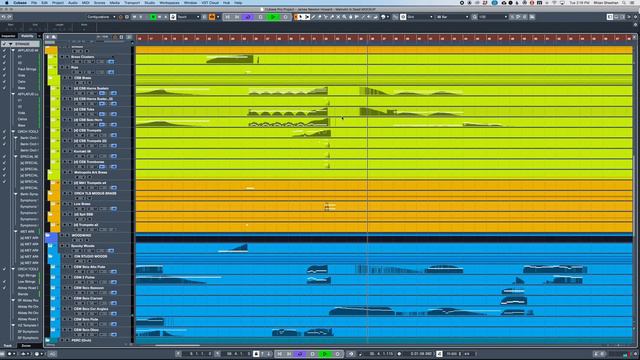This screenshot has height=360, width=640.
Task: Select the Metropolis Ark Brass track
Action: pos(90,172)
